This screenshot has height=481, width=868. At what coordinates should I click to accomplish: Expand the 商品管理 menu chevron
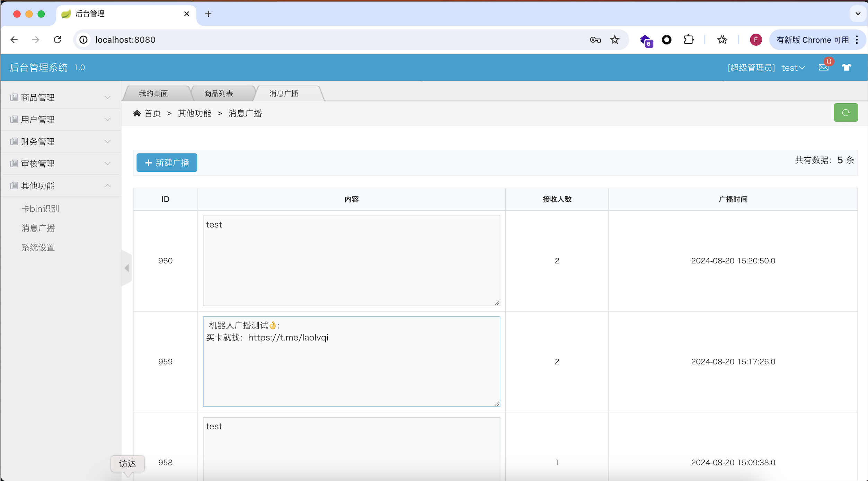click(x=108, y=97)
